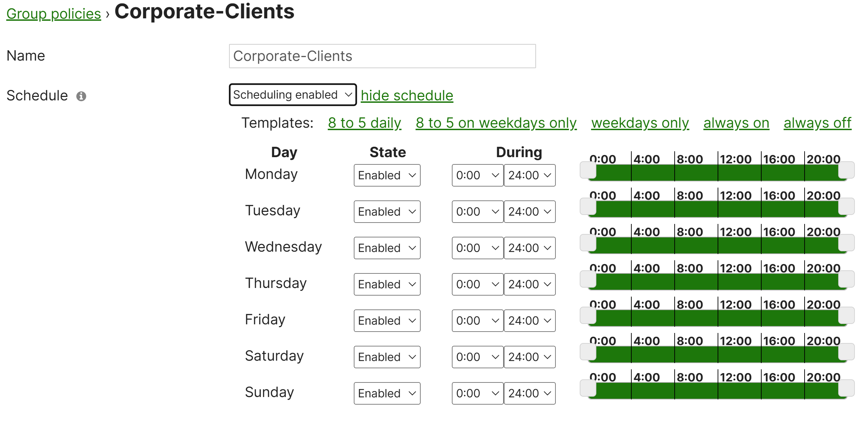Screen dimensions: 868x424
Task: Click the hide schedule link
Action: pos(407,96)
